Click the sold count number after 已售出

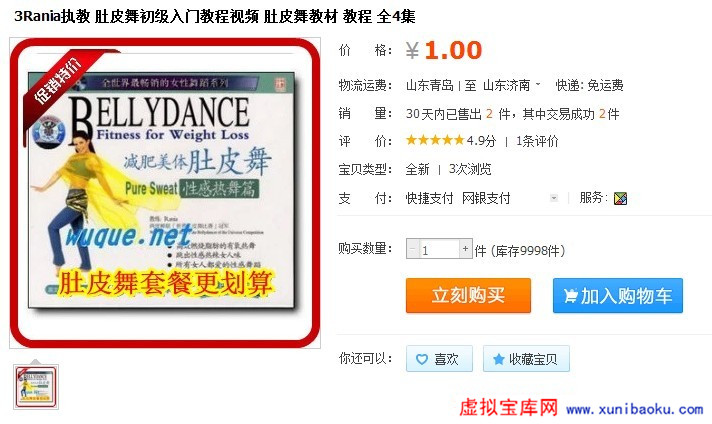point(490,113)
